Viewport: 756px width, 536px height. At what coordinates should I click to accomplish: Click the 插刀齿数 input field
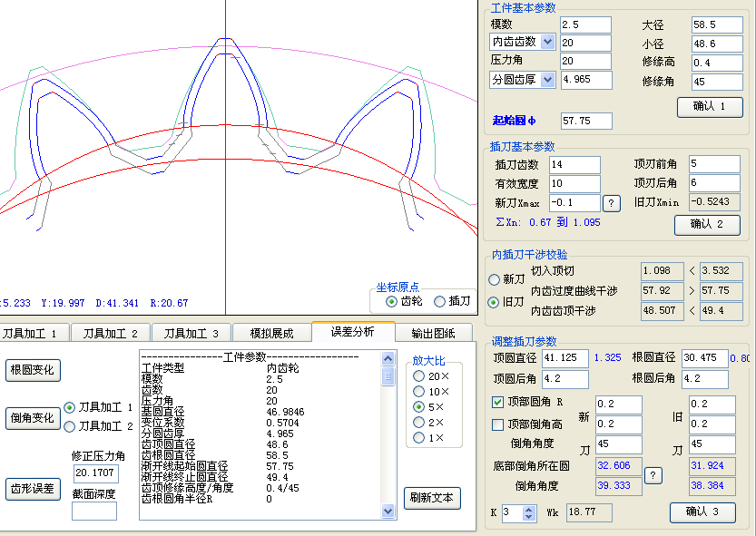point(574,165)
